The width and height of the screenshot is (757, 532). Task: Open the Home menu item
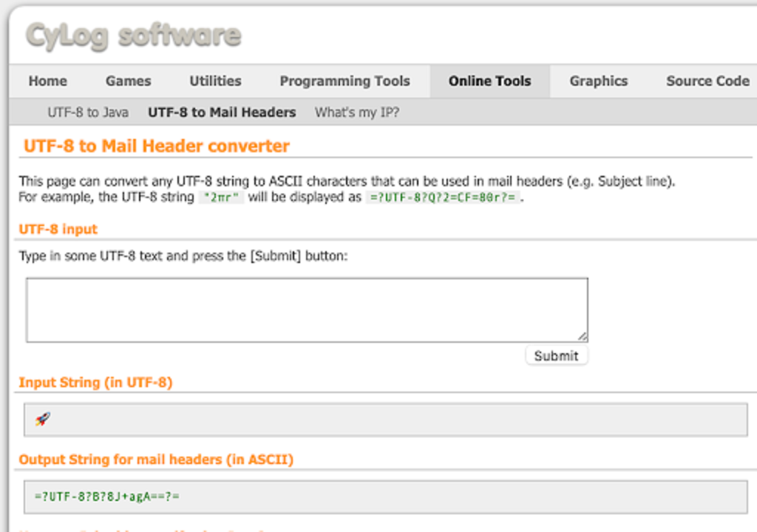point(48,81)
